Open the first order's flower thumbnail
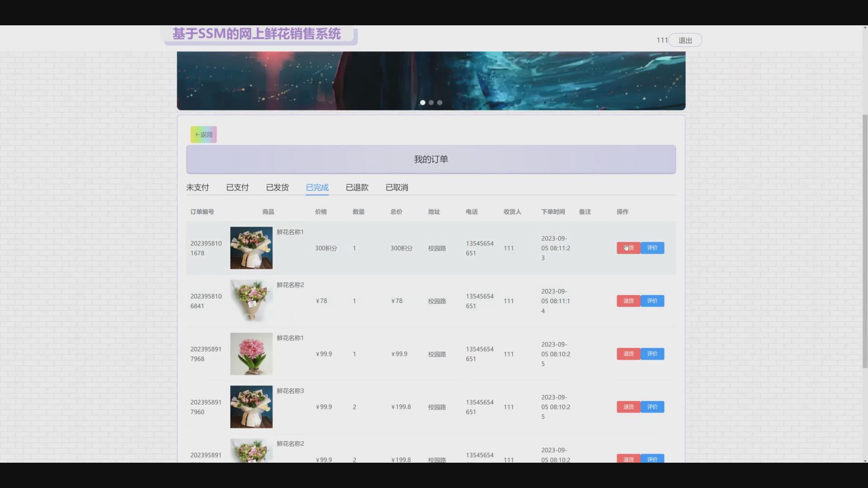This screenshot has width=868, height=488. pyautogui.click(x=251, y=248)
